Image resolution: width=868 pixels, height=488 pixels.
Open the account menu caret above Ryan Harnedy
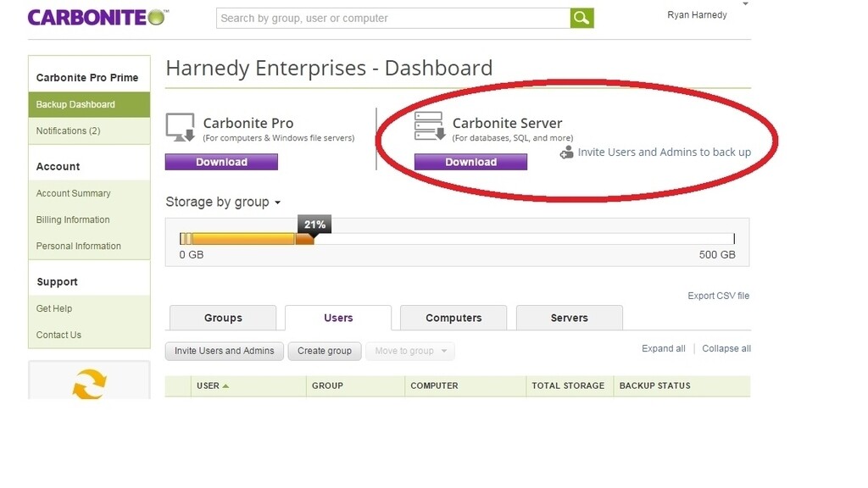(744, 5)
